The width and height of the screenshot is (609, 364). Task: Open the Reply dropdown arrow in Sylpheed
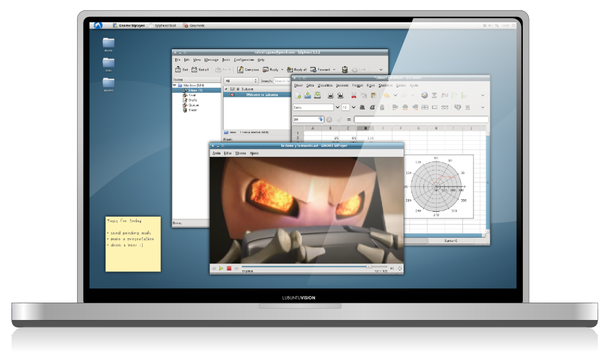pyautogui.click(x=282, y=70)
